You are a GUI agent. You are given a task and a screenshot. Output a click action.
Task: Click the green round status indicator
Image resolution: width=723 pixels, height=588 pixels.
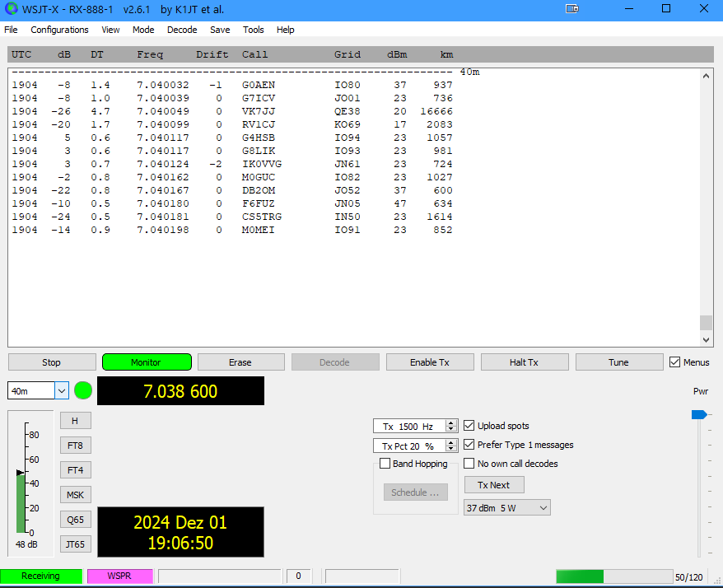pyautogui.click(x=83, y=390)
